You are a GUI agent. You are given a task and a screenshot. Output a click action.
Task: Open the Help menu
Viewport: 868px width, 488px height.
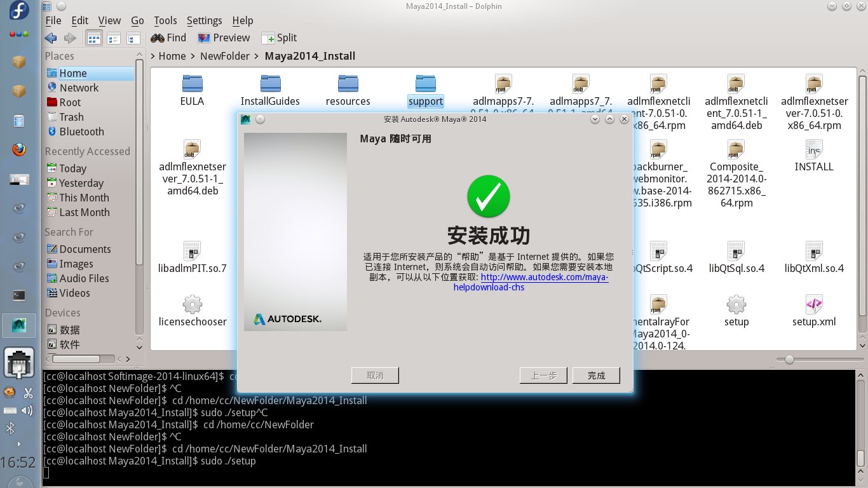(x=243, y=21)
